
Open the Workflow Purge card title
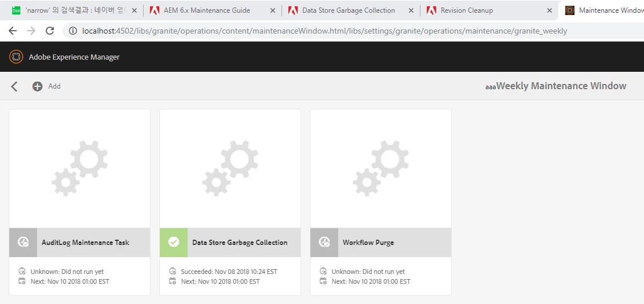point(368,243)
